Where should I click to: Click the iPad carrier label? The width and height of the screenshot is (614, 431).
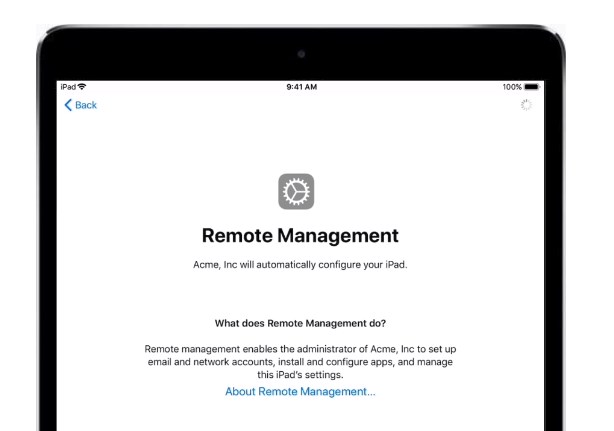pyautogui.click(x=68, y=87)
